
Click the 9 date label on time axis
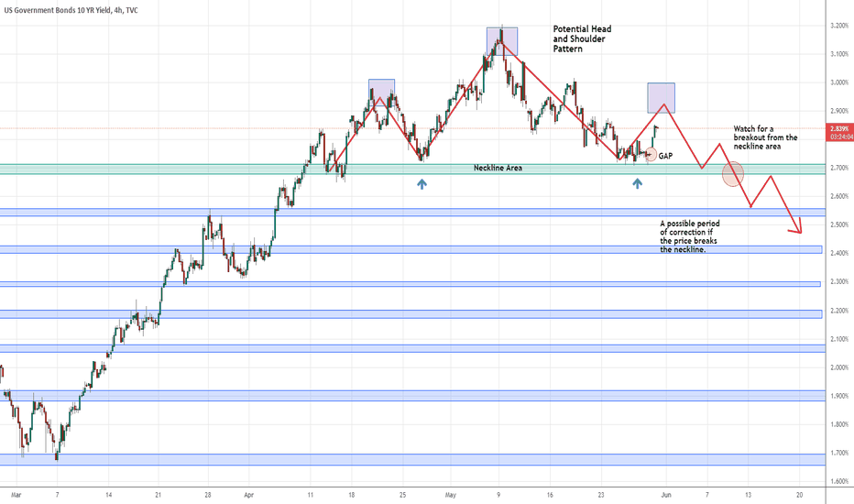pyautogui.click(x=498, y=495)
